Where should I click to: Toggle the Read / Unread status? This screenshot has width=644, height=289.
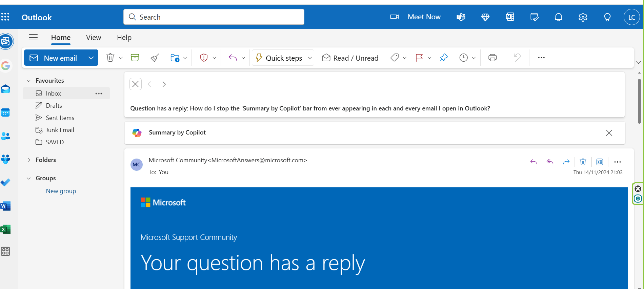(x=350, y=58)
